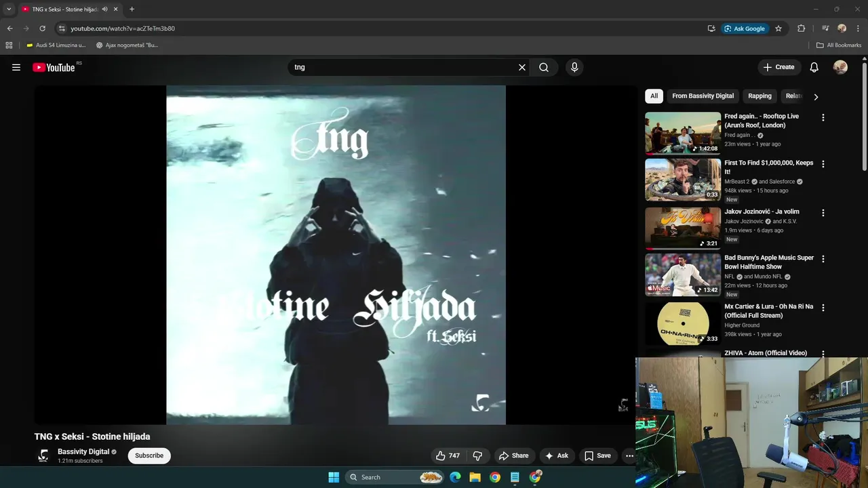Start voice search with the microphone
This screenshot has width=868, height=488.
coord(574,67)
